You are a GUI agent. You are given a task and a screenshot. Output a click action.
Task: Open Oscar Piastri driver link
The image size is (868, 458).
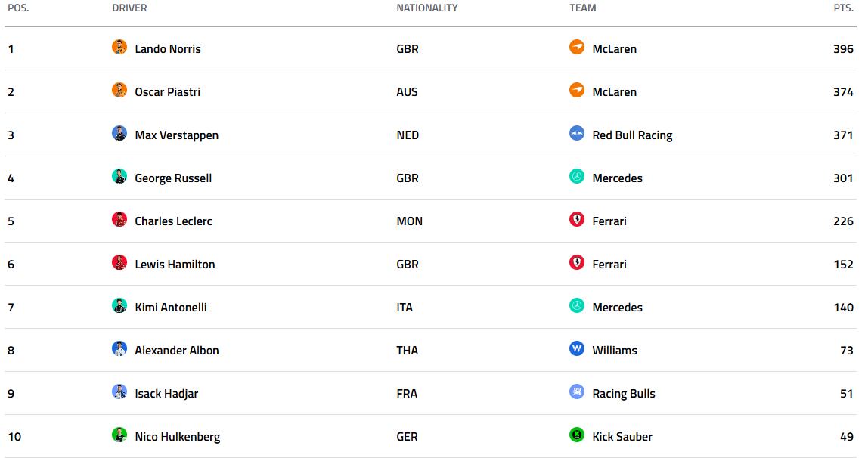[167, 92]
